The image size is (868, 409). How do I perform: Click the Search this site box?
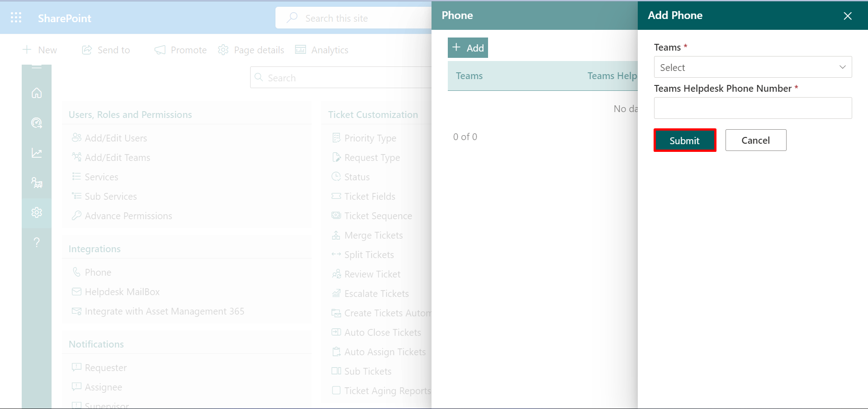coord(354,18)
